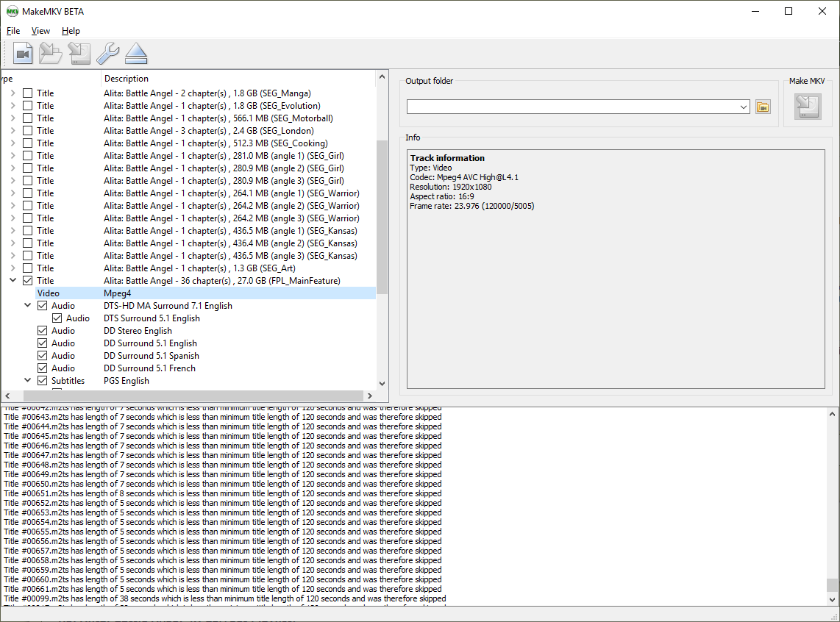Open Preferences with the wrench icon
The height and width of the screenshot is (622, 840).
pyautogui.click(x=107, y=53)
